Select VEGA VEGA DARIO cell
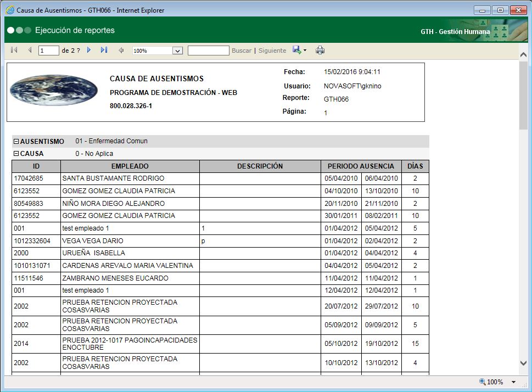This screenshot has height=392, width=532. tap(130, 241)
